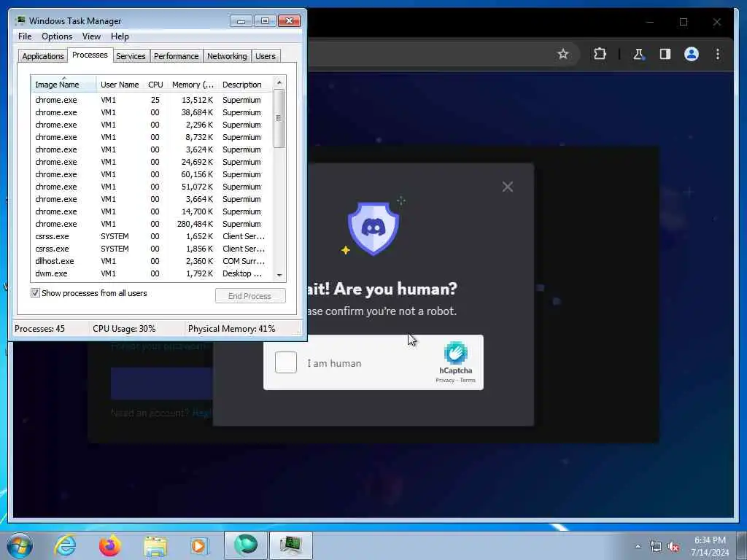This screenshot has width=747, height=560.
Task: Select chrome.exe row using 13,512 K memory
Action: click(x=152, y=100)
